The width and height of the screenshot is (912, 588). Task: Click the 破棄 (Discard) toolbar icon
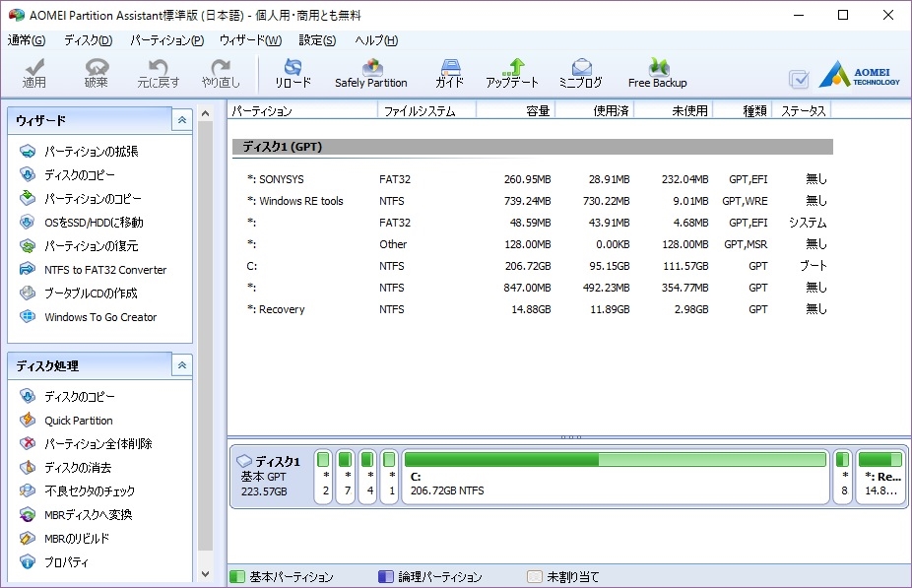pyautogui.click(x=97, y=73)
